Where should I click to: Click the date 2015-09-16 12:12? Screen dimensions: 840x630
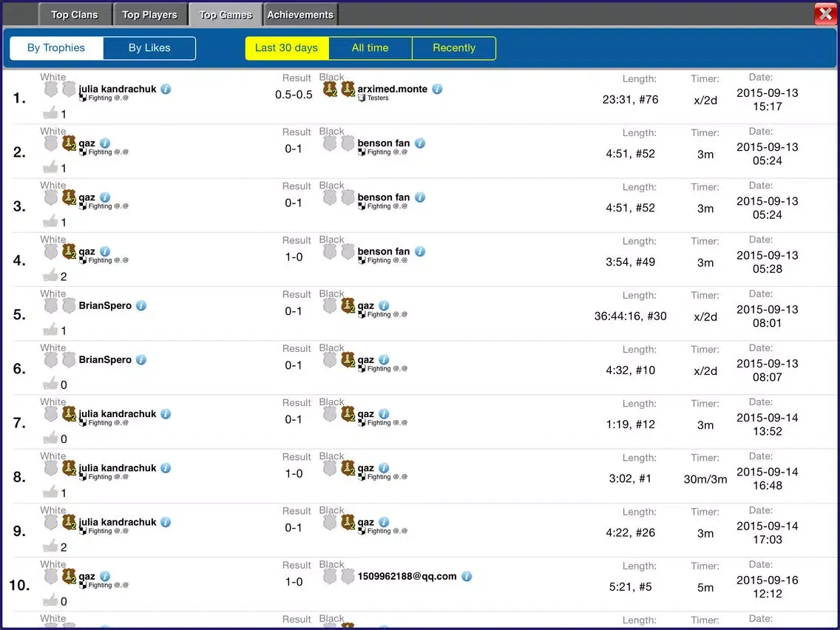tap(767, 586)
